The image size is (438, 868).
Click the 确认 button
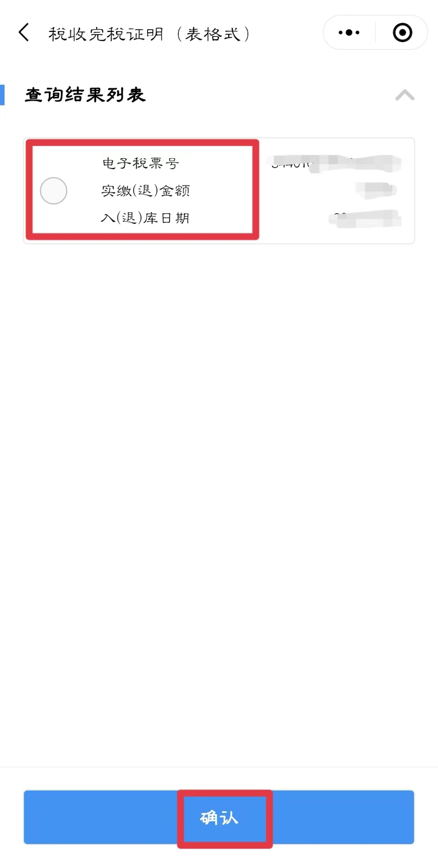219,817
